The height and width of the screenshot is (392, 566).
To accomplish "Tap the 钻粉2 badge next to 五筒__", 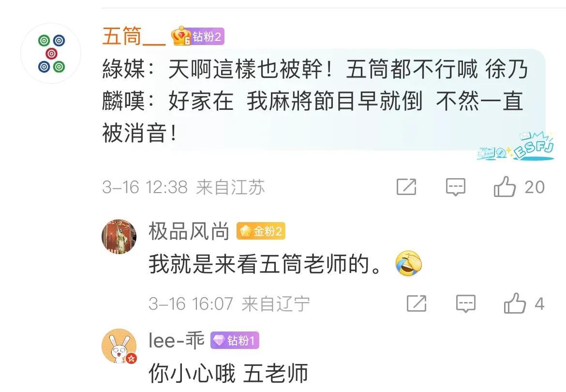I will point(197,36).
